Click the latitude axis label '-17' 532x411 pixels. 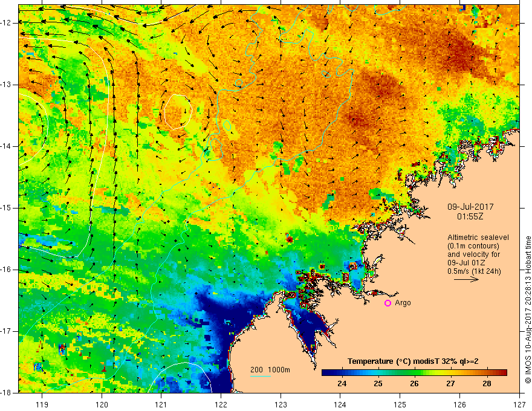6,331
